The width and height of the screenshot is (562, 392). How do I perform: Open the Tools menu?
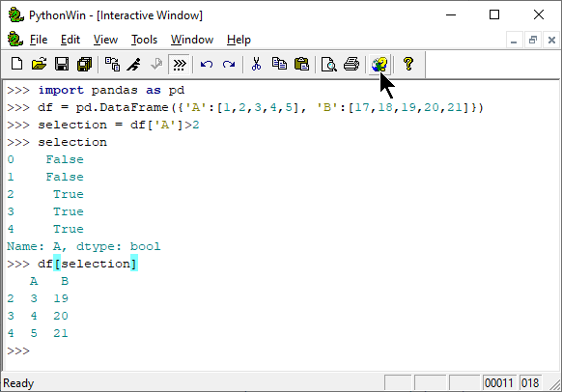(144, 40)
